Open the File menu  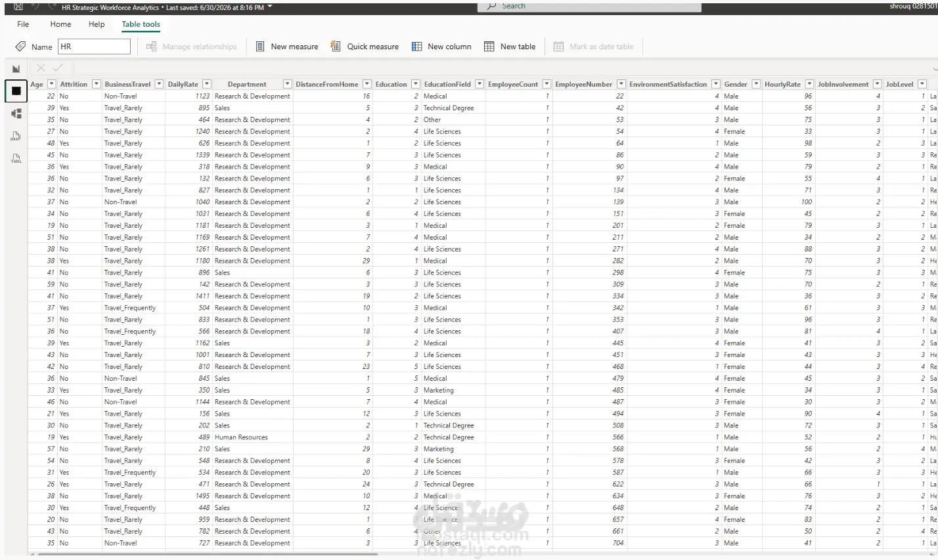(x=23, y=24)
